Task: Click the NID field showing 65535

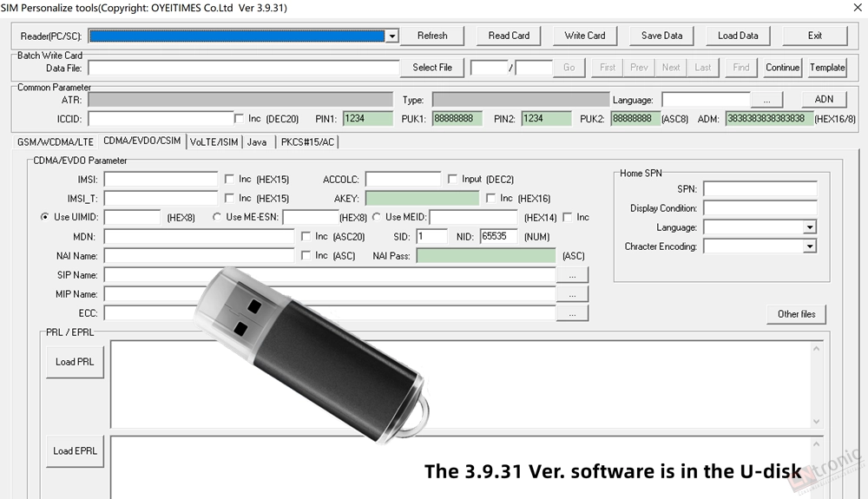Action: click(498, 237)
